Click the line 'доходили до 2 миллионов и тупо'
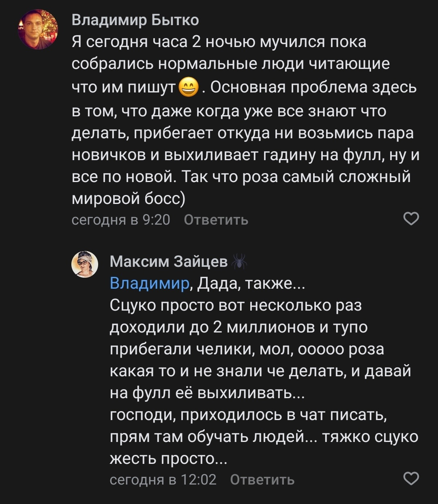The width and height of the screenshot is (438, 504). pyautogui.click(x=238, y=327)
